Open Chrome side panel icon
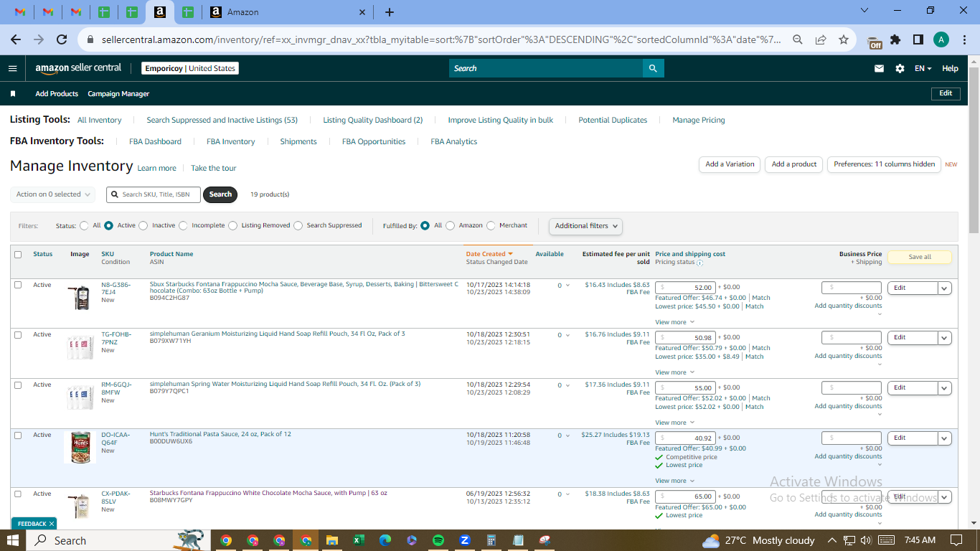Screen dimensions: 980x551 [918, 40]
